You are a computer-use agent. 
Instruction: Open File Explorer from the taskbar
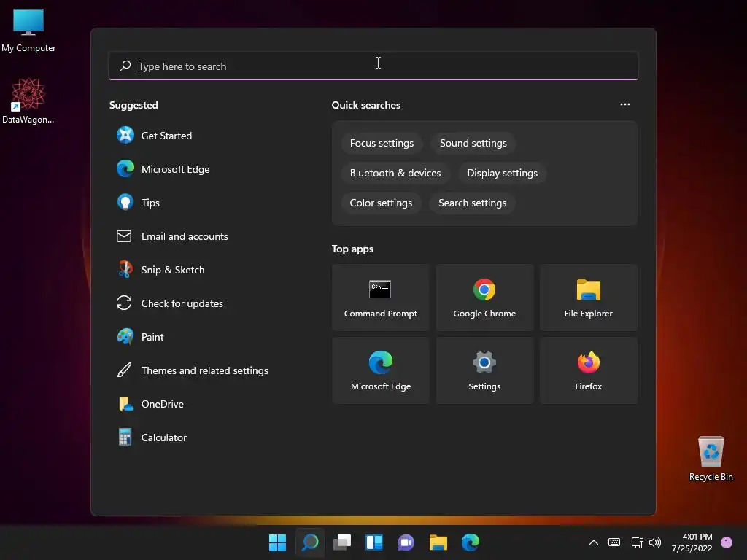point(438,542)
